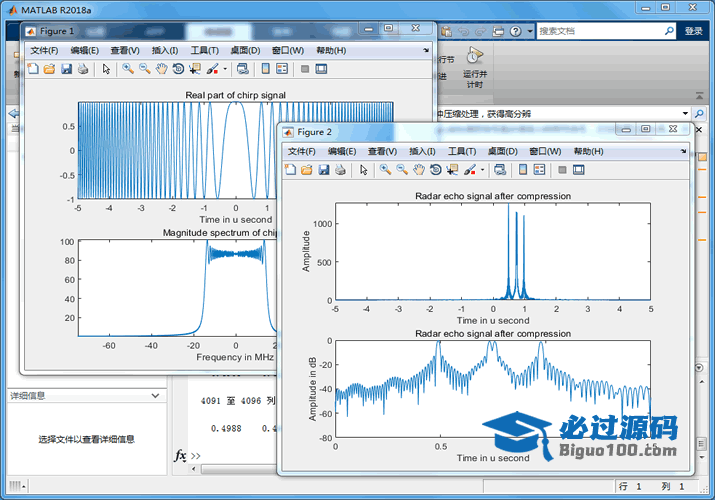Hide plot tools in Figure 1
Image resolution: width=715 pixels, height=500 pixels.
pos(305,69)
